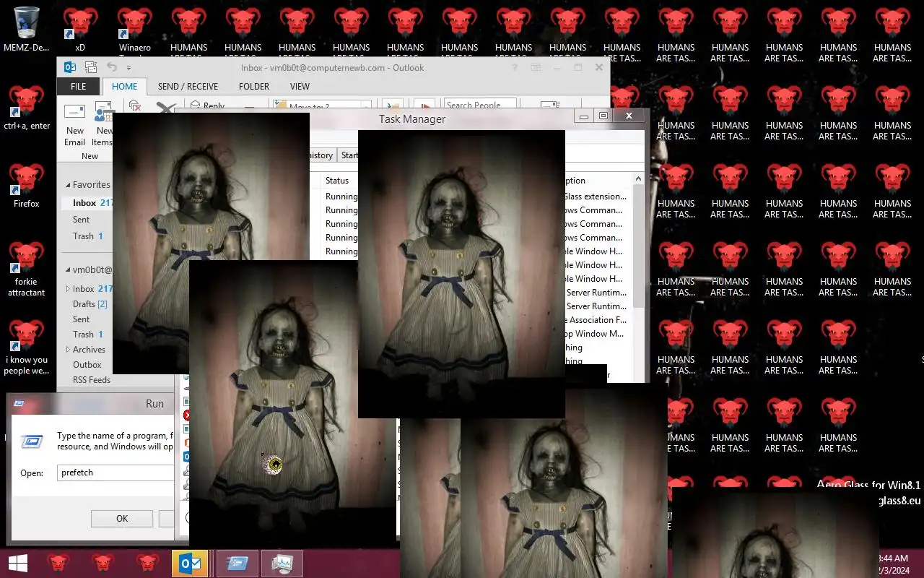Activate the Run dialog taskbar button
This screenshot has width=924, height=578.
pos(237,563)
